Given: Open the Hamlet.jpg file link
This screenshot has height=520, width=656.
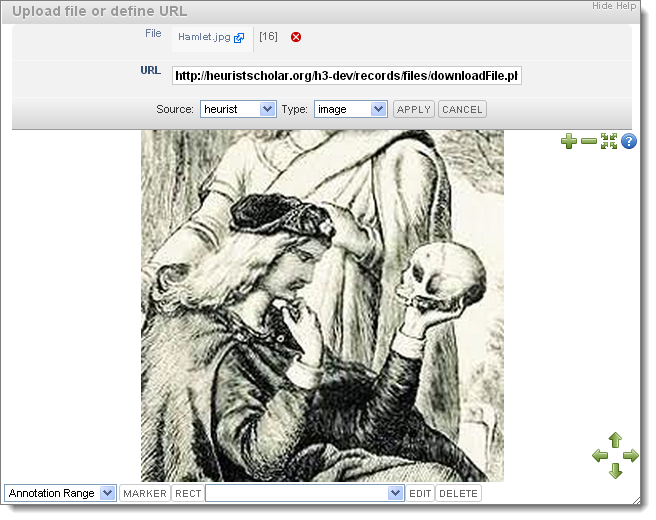Looking at the screenshot, I should pyautogui.click(x=204, y=37).
